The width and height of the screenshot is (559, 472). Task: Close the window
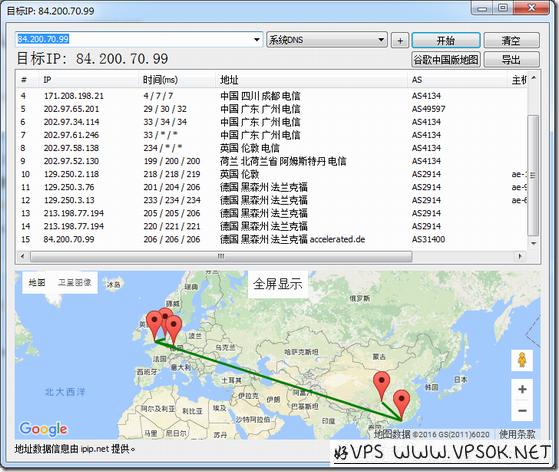coord(532,8)
